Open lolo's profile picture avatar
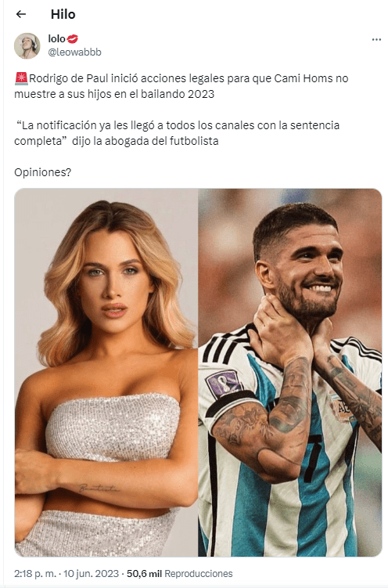Image resolution: width=388 pixels, height=588 pixels. coord(27,45)
